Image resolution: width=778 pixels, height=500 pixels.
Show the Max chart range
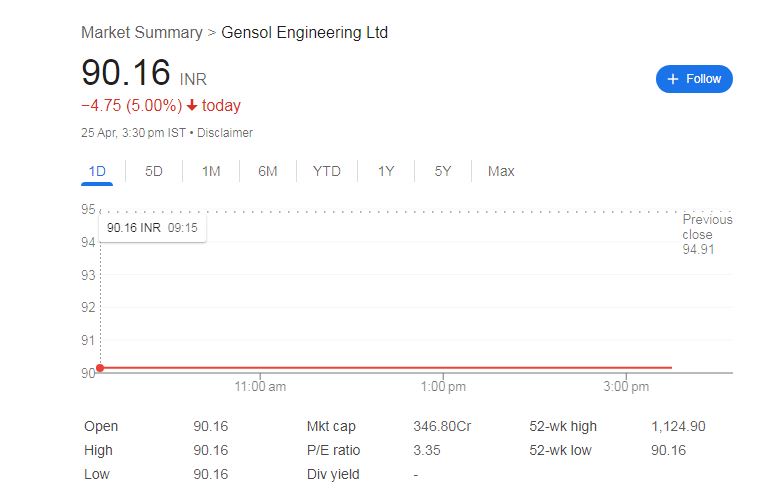(501, 171)
